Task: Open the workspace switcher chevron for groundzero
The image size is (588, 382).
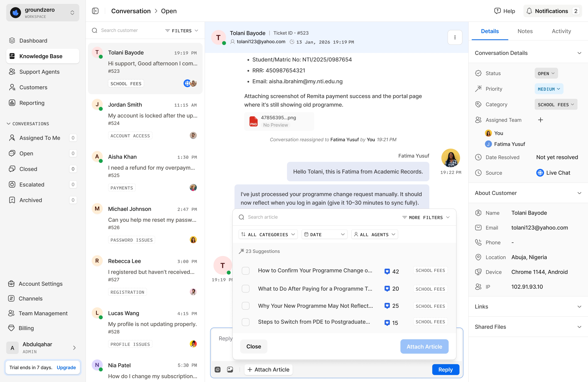Action: tap(72, 13)
